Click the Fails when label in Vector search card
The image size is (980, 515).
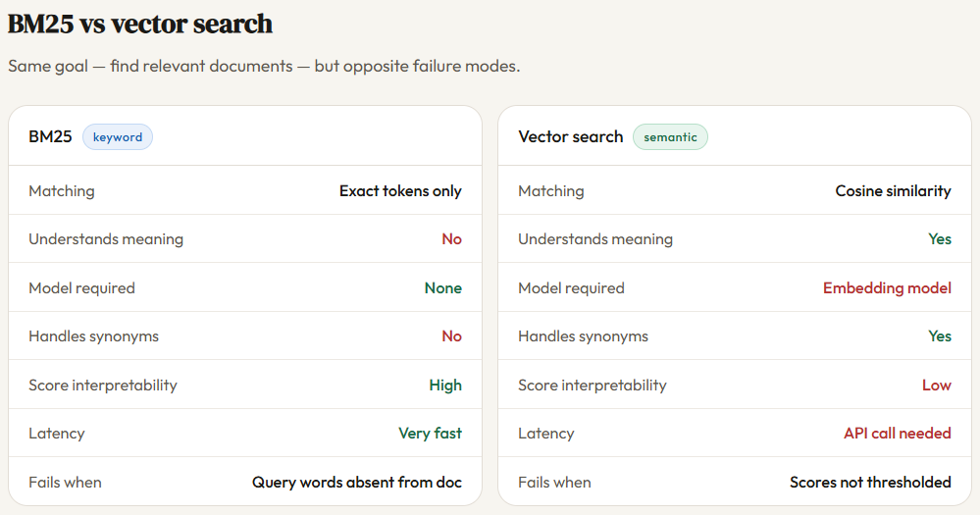click(x=554, y=483)
